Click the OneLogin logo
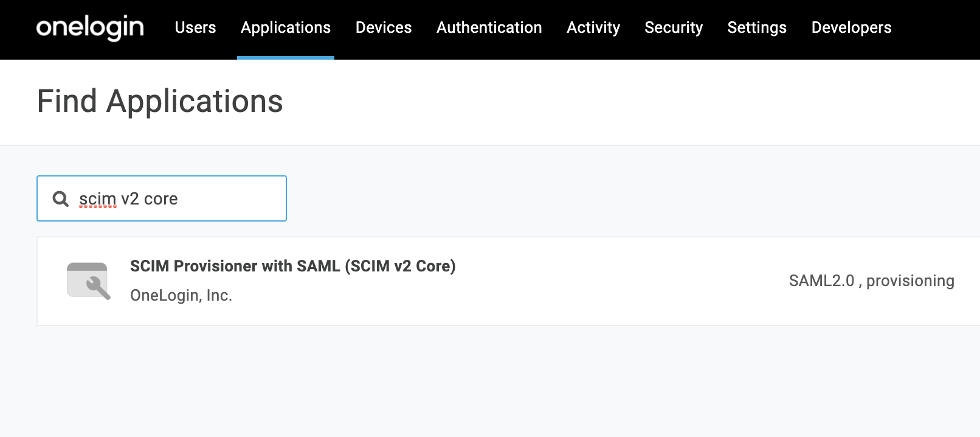 90,28
